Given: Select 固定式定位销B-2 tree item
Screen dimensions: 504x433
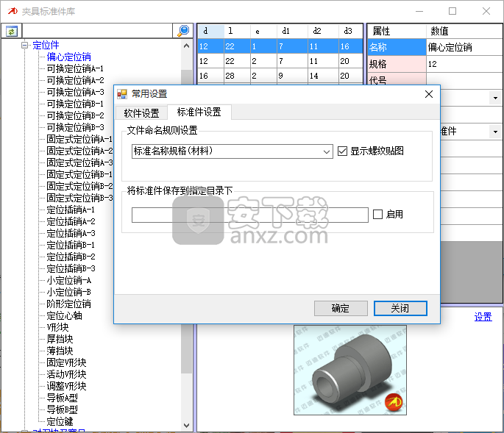Looking at the screenshot, I should [x=79, y=186].
